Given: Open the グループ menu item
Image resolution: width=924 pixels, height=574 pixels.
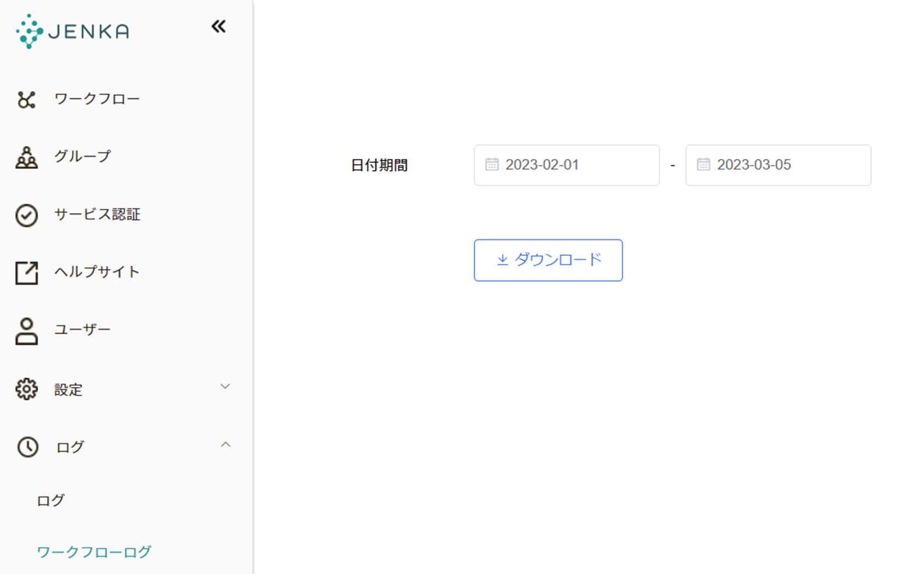Looking at the screenshot, I should tap(83, 156).
